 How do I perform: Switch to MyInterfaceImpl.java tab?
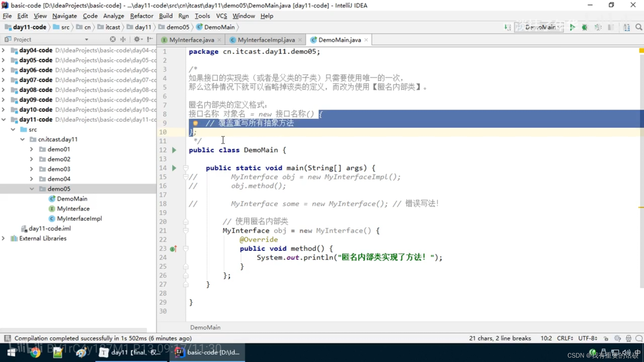click(266, 40)
